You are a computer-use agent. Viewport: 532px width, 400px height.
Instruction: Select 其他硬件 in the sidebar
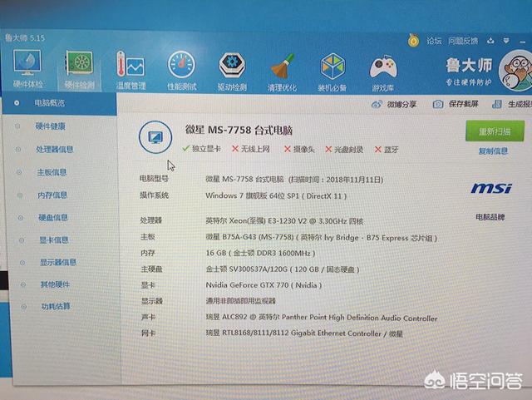pos(55,284)
